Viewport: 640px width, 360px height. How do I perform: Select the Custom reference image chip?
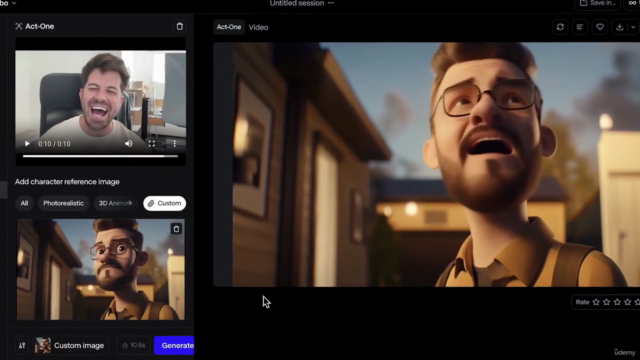[164, 203]
